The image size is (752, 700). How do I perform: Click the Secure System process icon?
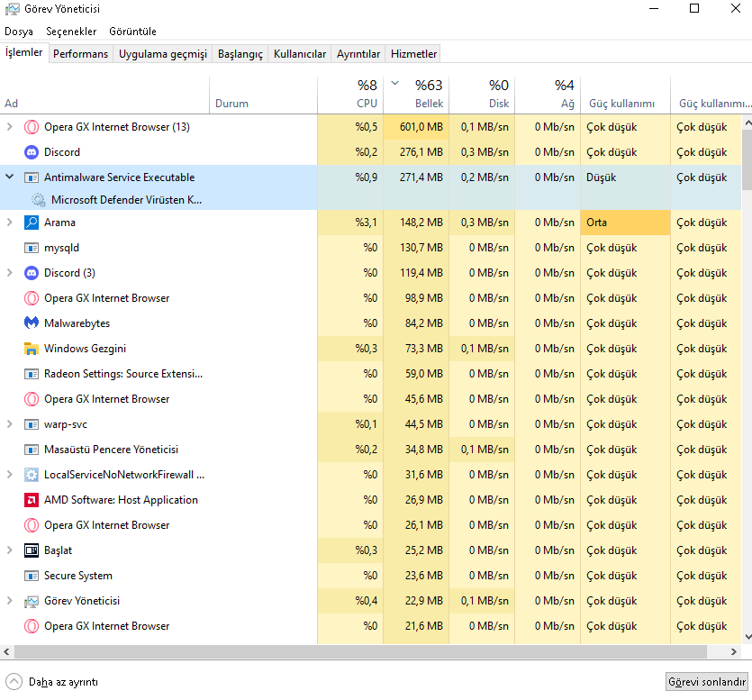[x=31, y=576]
